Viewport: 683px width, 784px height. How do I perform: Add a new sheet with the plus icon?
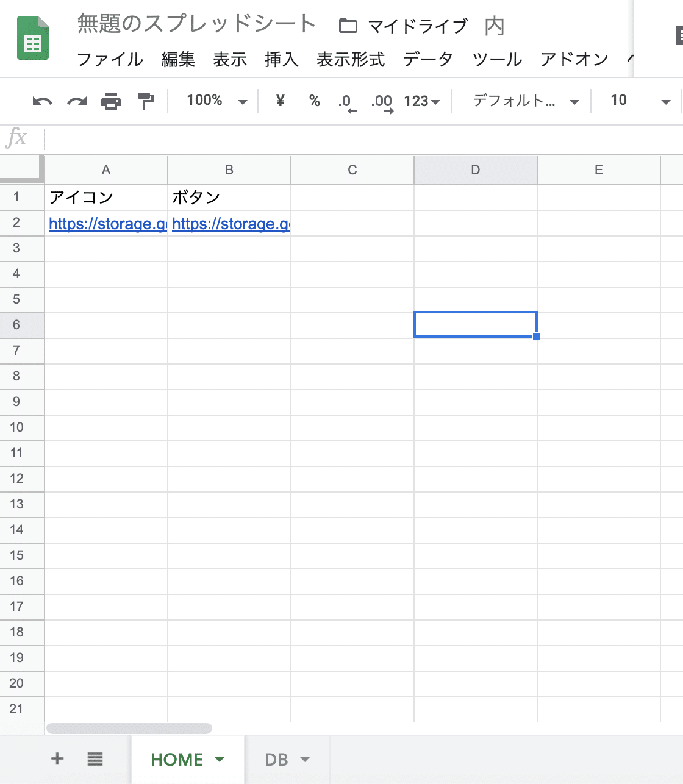point(57,759)
